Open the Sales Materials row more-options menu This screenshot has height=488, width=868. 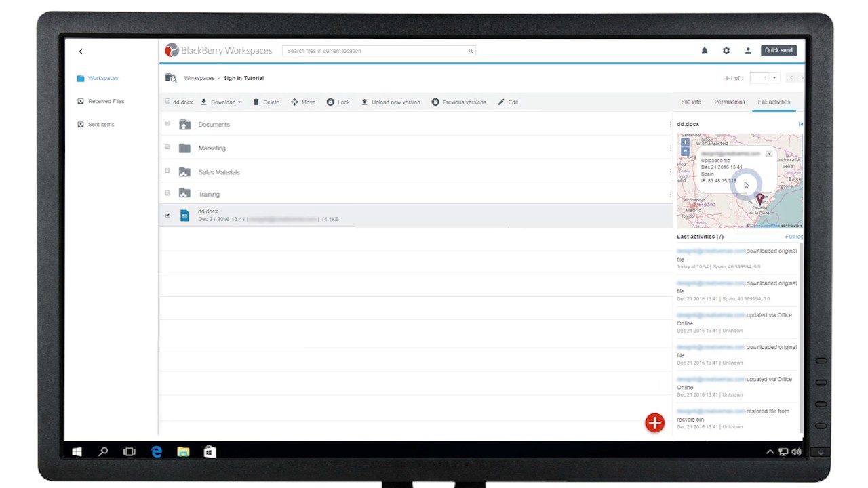(x=670, y=172)
